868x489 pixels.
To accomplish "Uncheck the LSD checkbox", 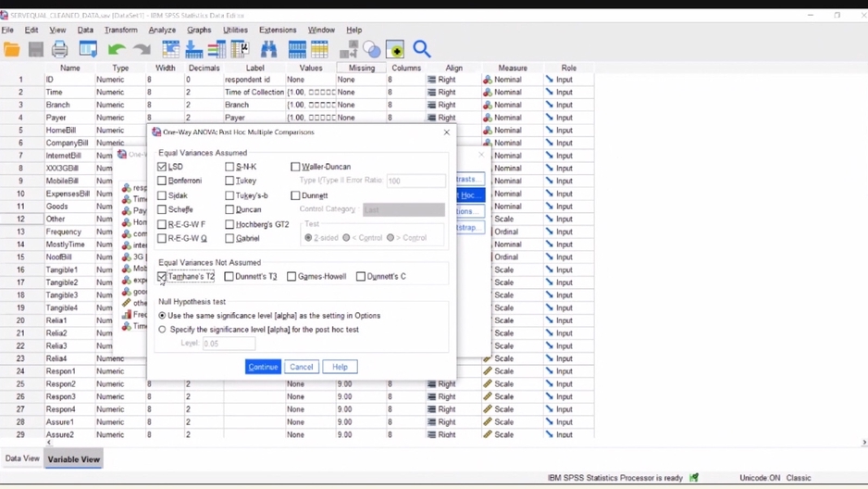I will [x=162, y=167].
